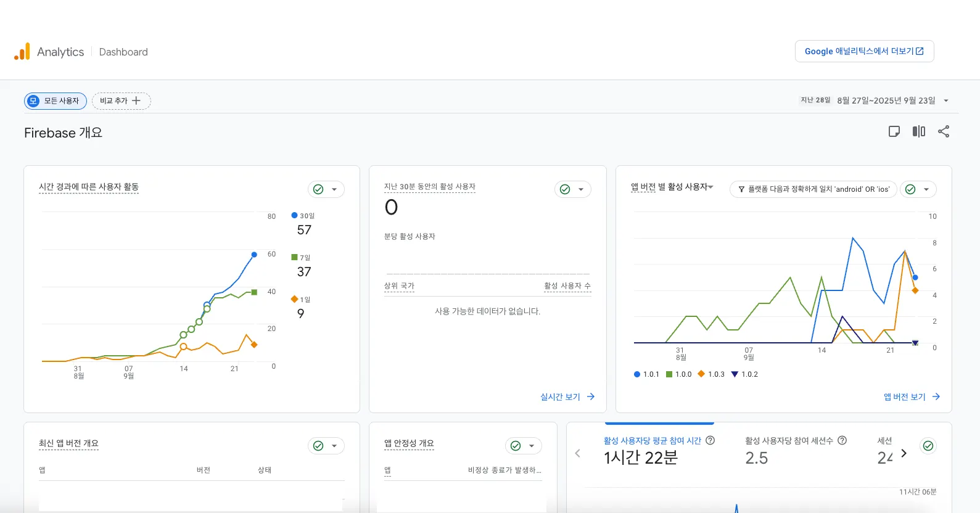Click help icon beside 평균 참여 시간
The height and width of the screenshot is (513, 980).
[710, 440]
